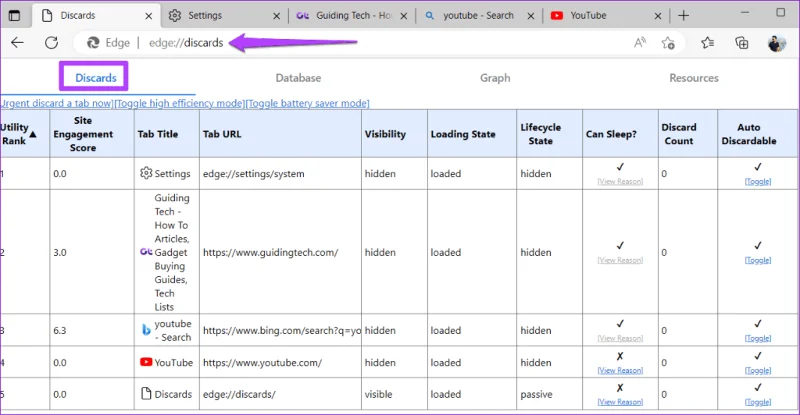Click Discard Count column header

(x=688, y=134)
